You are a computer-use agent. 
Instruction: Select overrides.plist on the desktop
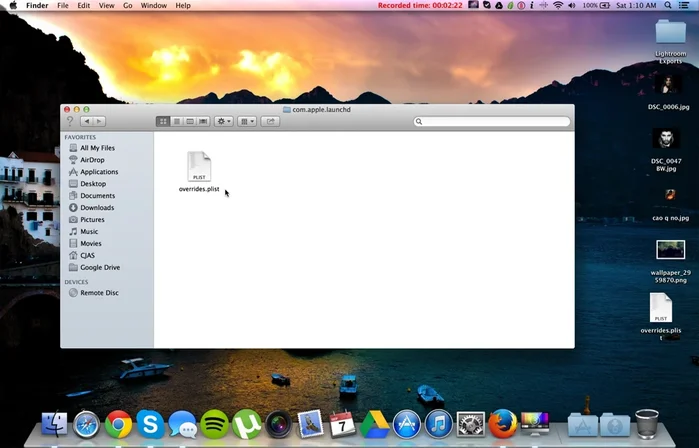(x=661, y=316)
